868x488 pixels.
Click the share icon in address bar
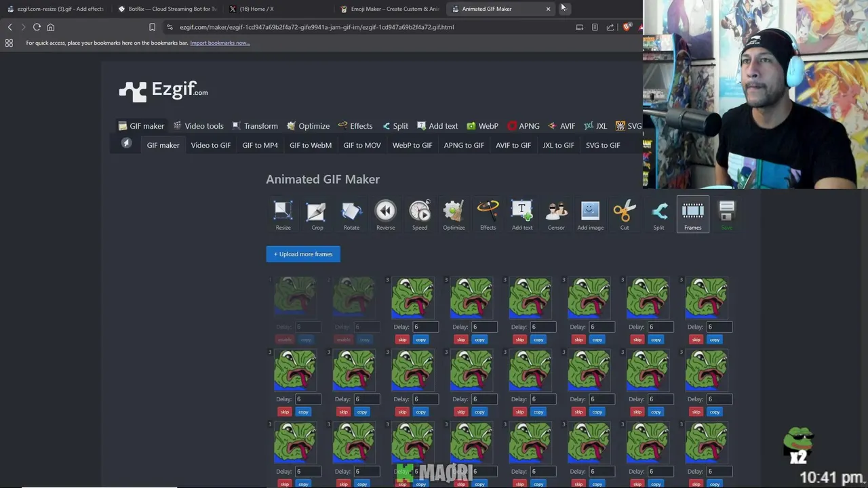(x=610, y=27)
